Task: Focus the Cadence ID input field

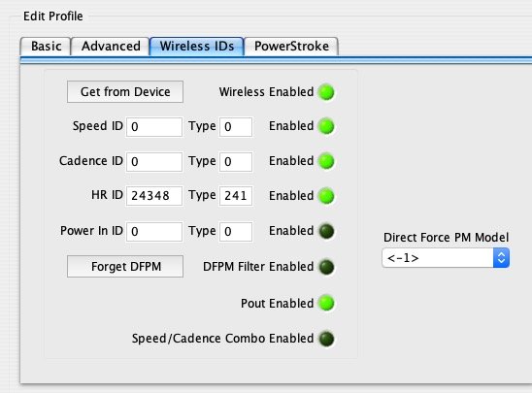Action: pyautogui.click(x=154, y=162)
